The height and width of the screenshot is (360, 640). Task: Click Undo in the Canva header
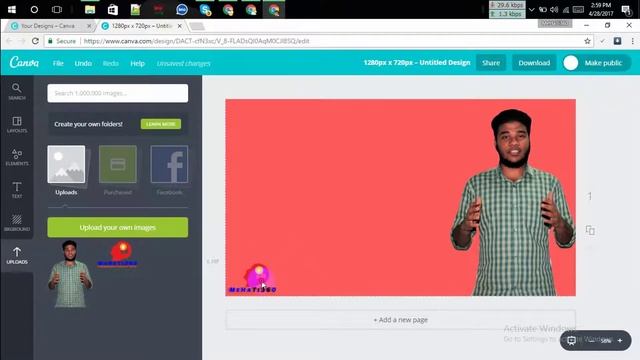coord(83,63)
